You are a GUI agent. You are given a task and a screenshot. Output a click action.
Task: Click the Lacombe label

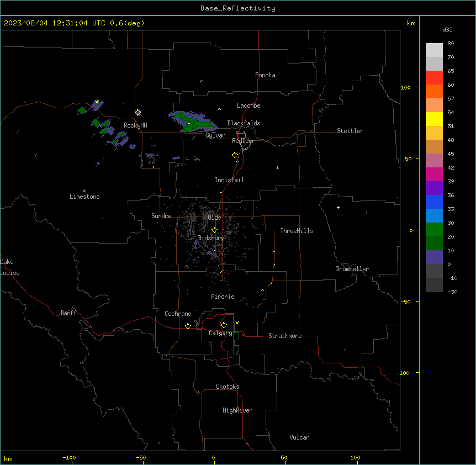pyautogui.click(x=248, y=105)
